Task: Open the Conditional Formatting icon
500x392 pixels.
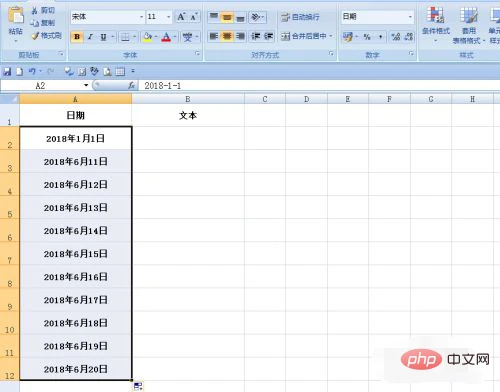Action: tap(435, 15)
